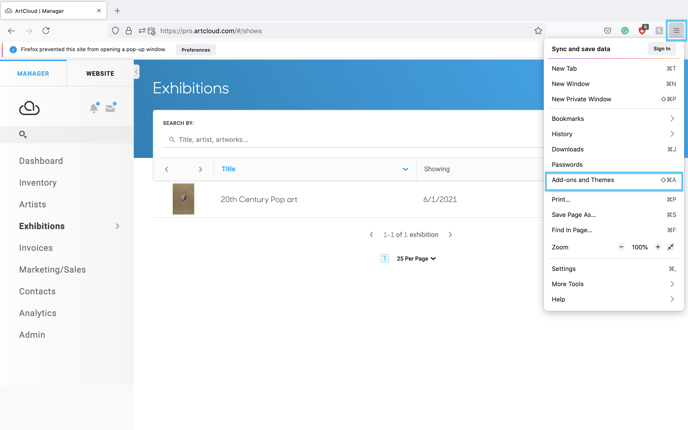Collapse the sidebar with the arrow handle
Viewport: 688px width, 430px height.
pos(136,72)
